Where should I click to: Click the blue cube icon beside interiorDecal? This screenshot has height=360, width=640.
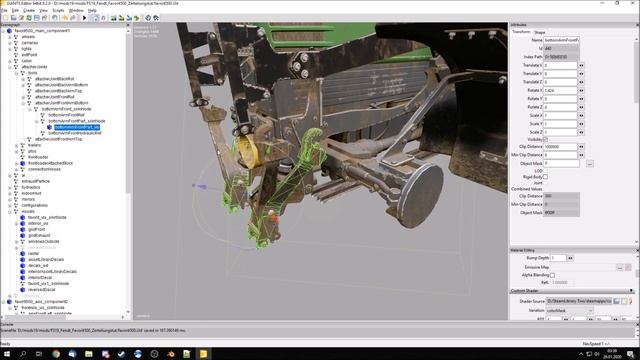[x=22, y=278]
